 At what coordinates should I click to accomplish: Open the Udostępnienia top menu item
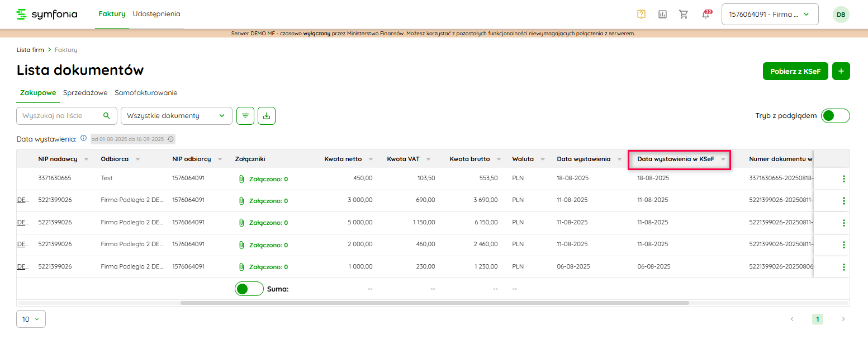click(x=156, y=14)
